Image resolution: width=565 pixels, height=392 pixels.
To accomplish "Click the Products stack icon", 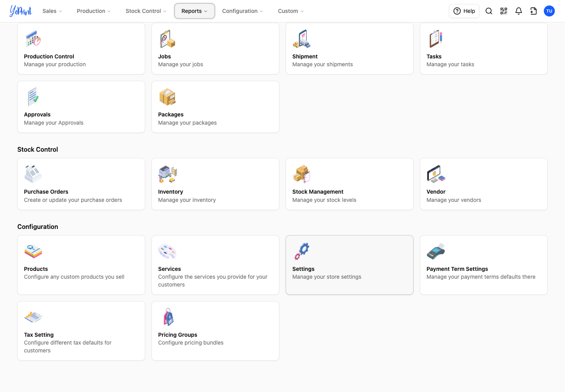I will (x=33, y=251).
